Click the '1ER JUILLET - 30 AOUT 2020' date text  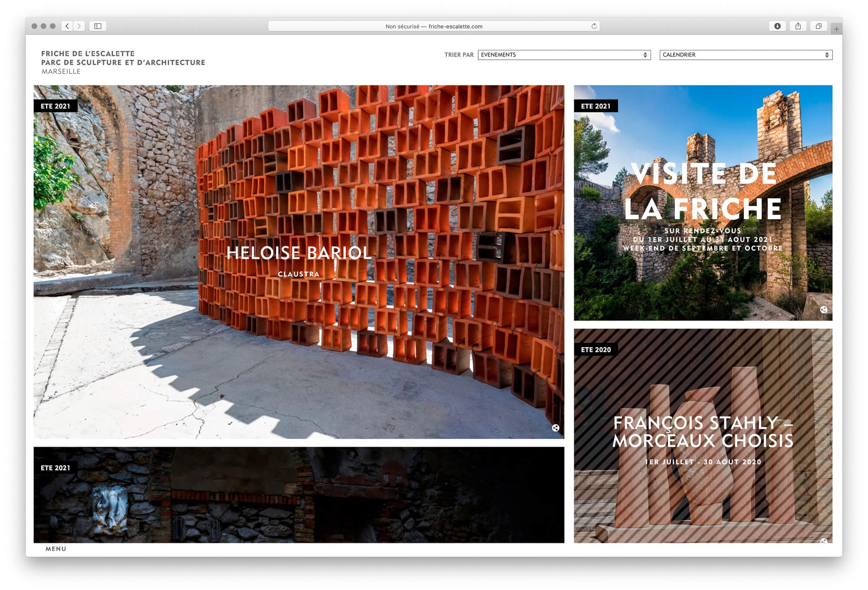703,462
